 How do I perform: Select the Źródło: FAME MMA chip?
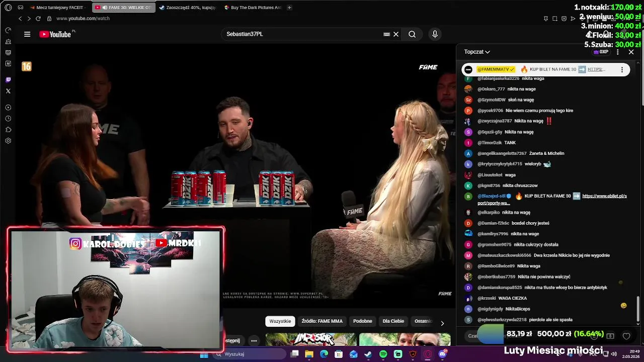point(322,321)
